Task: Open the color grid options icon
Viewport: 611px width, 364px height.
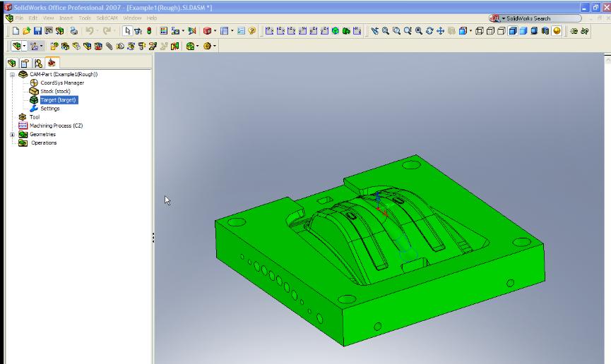Action: (164, 31)
